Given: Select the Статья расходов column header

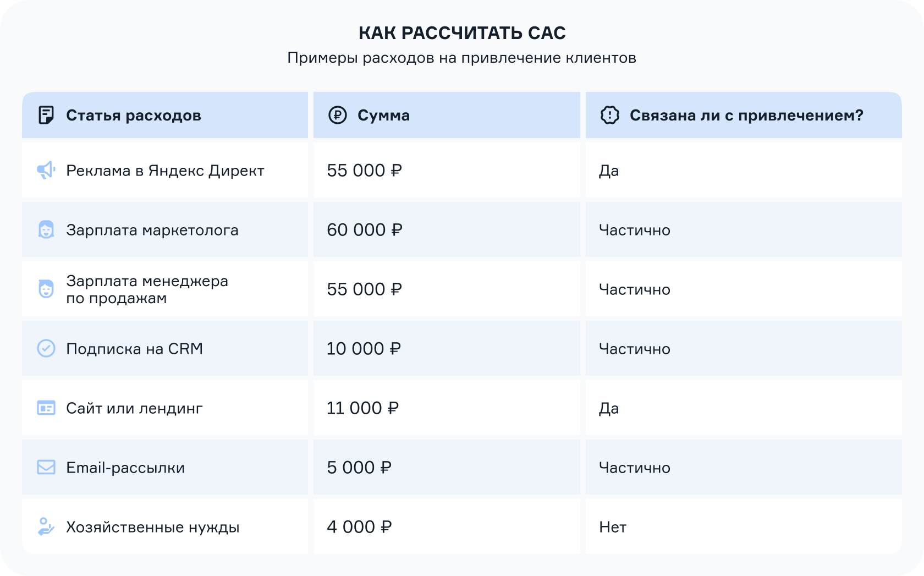Looking at the screenshot, I should (134, 115).
